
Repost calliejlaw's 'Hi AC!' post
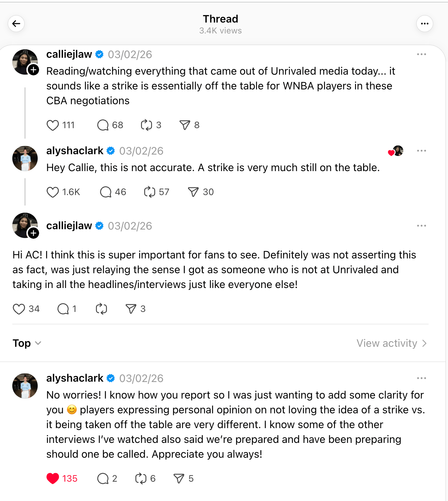[101, 309]
